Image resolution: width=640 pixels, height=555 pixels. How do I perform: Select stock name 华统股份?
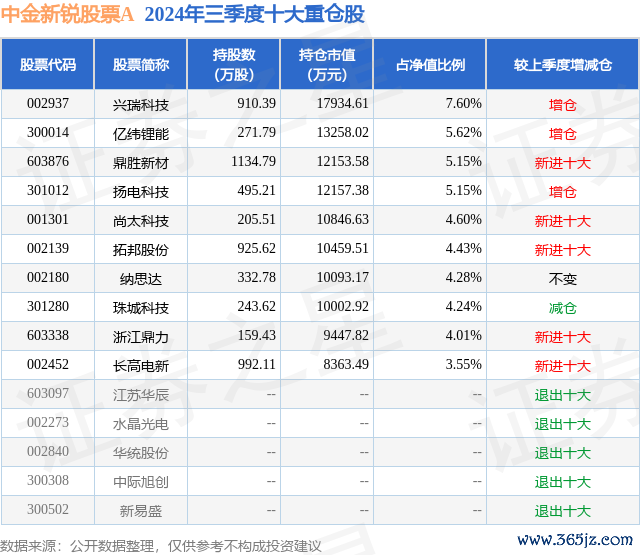click(141, 453)
